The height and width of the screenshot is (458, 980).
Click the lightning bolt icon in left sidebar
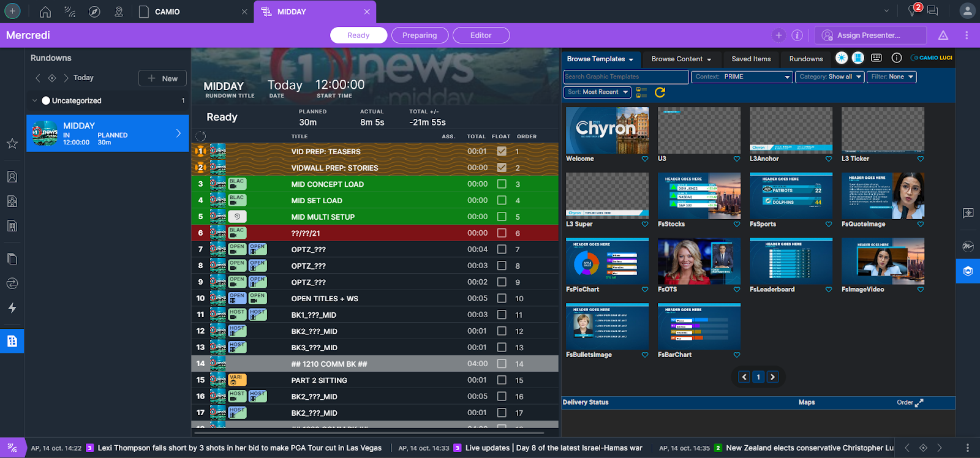(x=12, y=308)
